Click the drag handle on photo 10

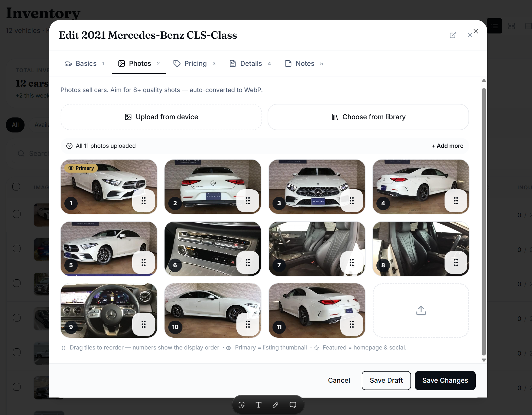click(248, 324)
